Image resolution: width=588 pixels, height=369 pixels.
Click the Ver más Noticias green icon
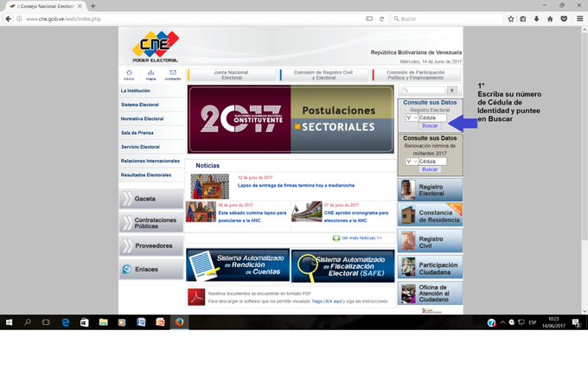coord(336,238)
